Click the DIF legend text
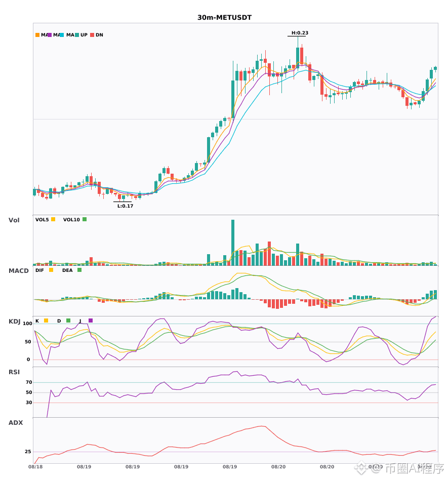448x481 pixels. click(x=39, y=270)
